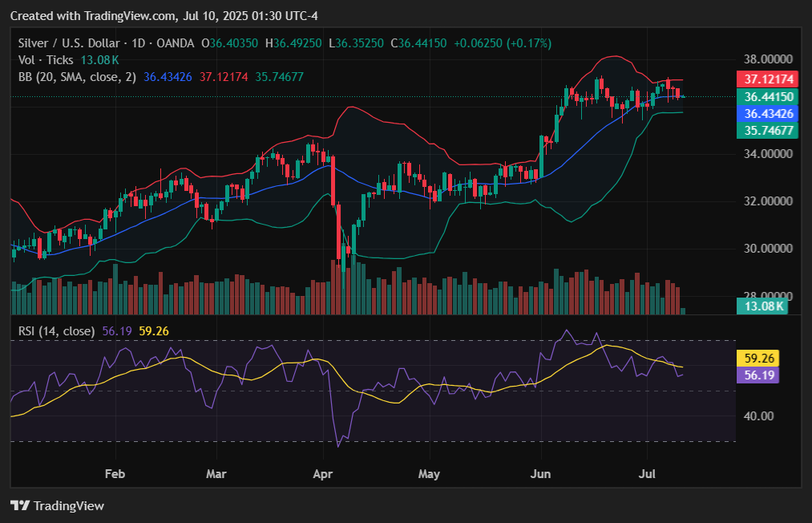Click the 13.08 K volume axis label
The image size is (812, 523).
[762, 306]
